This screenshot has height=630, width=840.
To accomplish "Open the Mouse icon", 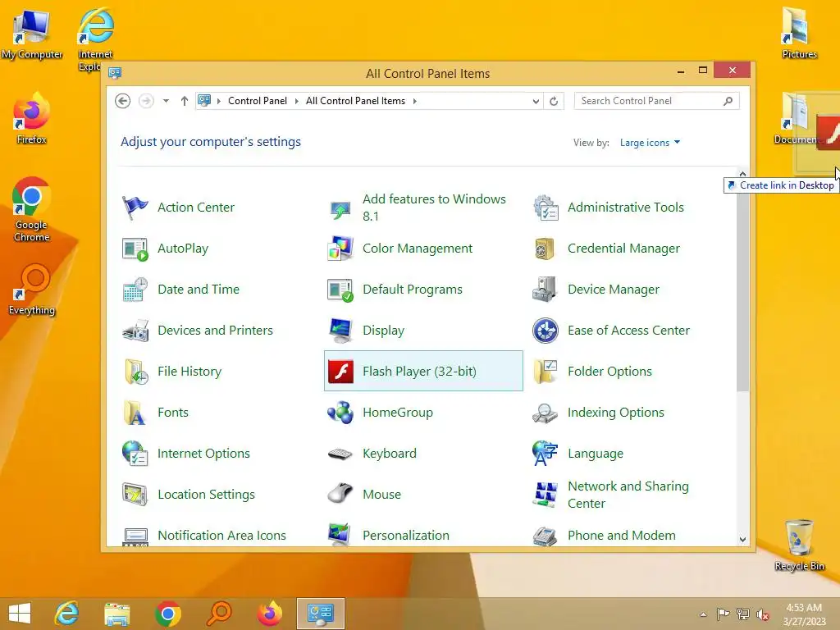I will (x=340, y=493).
